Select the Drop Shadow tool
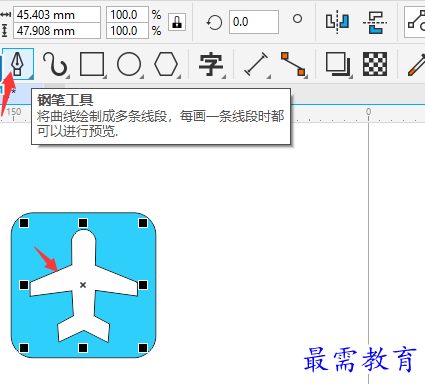Image resolution: width=425 pixels, height=391 pixels. tap(338, 64)
